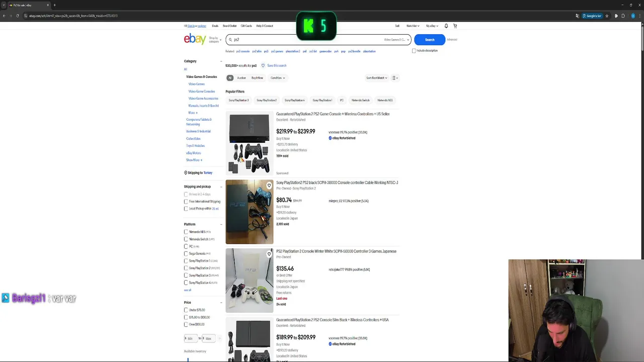644x362 pixels.
Task: Open the tab search chevron at top left
Action: click(4, 5)
